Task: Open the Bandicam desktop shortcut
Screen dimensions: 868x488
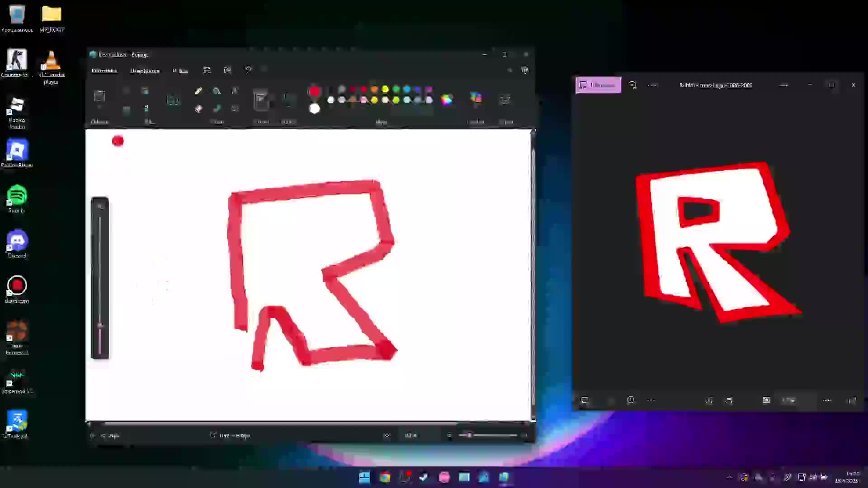Action: [17, 289]
